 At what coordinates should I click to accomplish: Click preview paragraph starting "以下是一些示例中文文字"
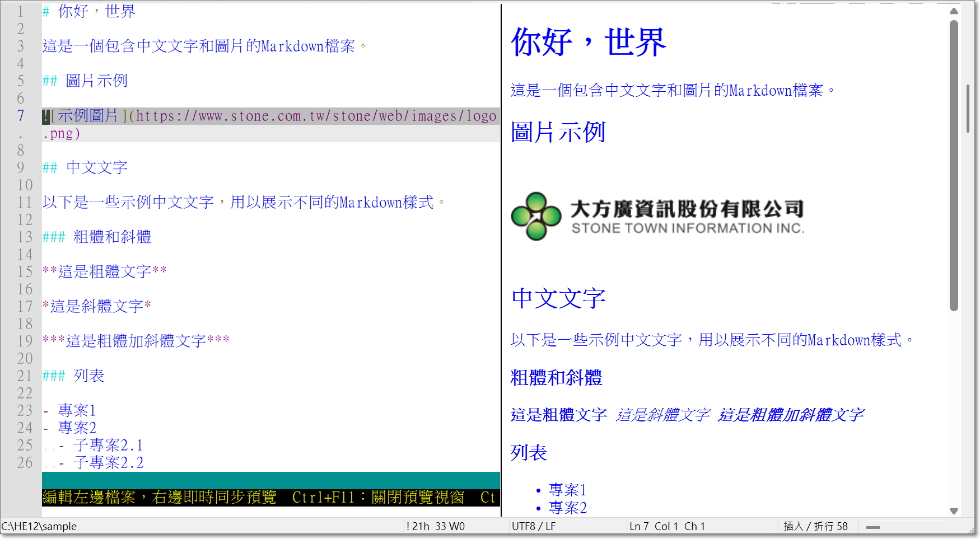[x=712, y=340]
